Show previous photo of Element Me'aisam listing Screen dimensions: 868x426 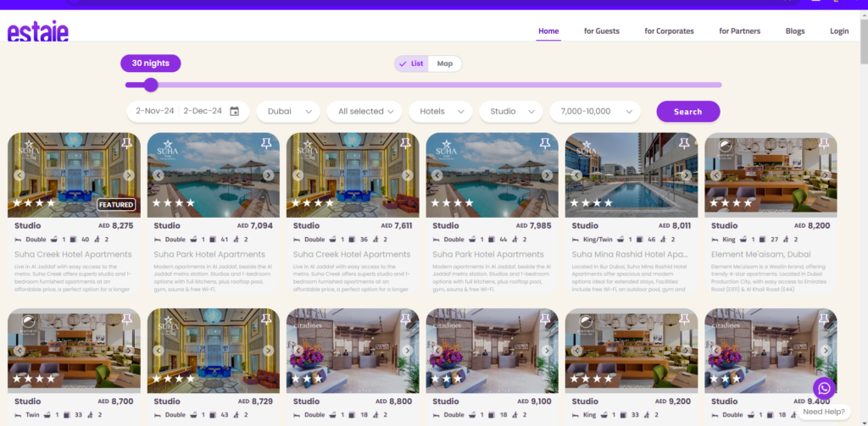(x=715, y=175)
